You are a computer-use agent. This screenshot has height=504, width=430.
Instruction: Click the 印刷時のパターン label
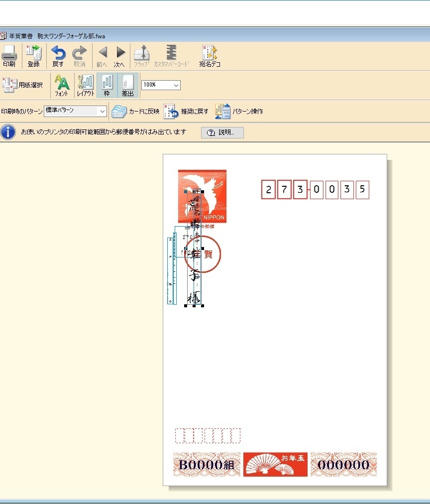point(21,111)
